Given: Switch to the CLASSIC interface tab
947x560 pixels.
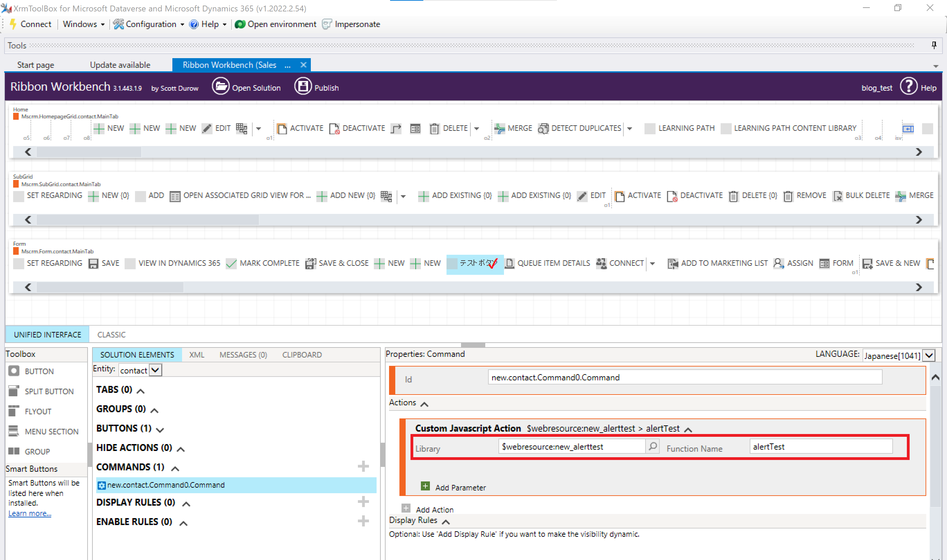Looking at the screenshot, I should point(111,334).
